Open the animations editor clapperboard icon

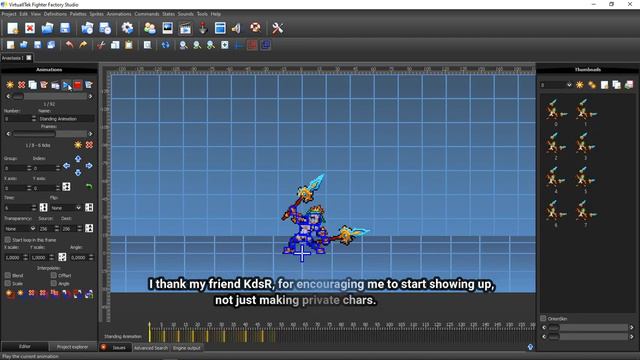point(185,28)
